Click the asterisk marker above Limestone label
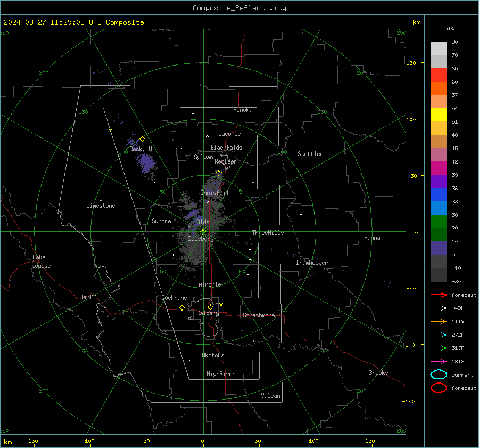Image resolution: width=479 pixels, height=448 pixels. 101,201
